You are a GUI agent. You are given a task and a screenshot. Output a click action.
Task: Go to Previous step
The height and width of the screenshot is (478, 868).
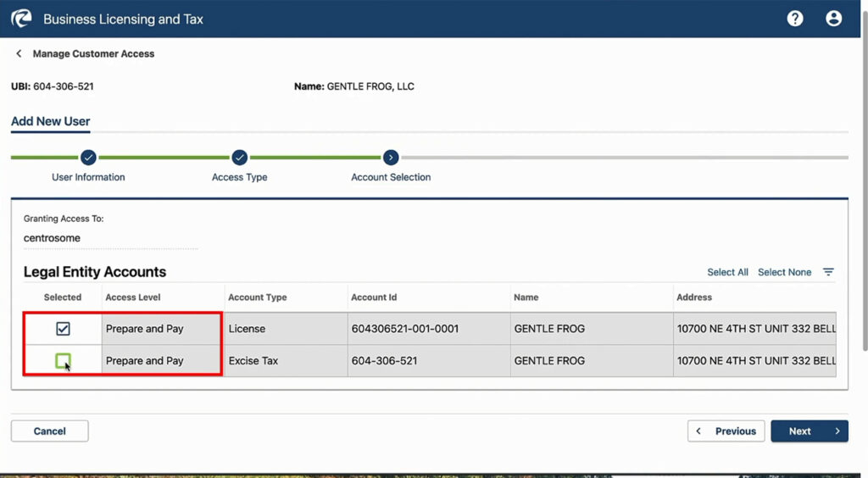tap(726, 431)
